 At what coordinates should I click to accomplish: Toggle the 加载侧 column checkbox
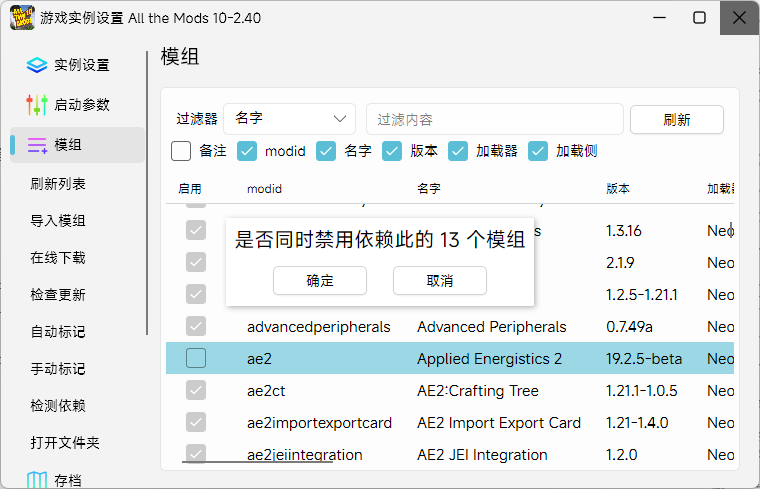(538, 151)
